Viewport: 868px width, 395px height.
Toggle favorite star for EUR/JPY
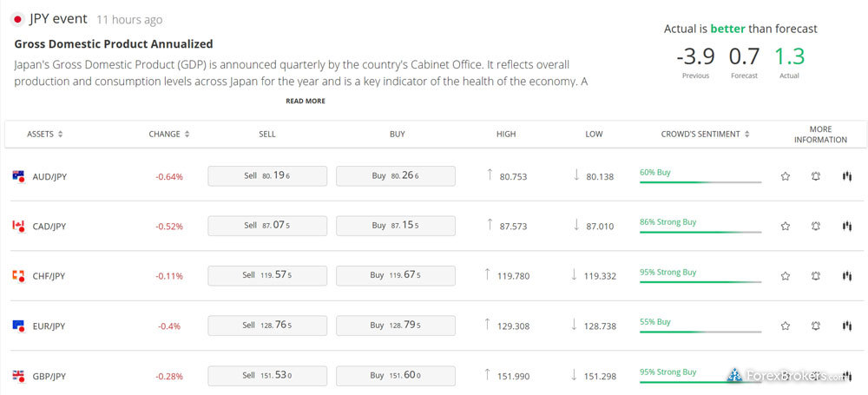[x=785, y=326]
